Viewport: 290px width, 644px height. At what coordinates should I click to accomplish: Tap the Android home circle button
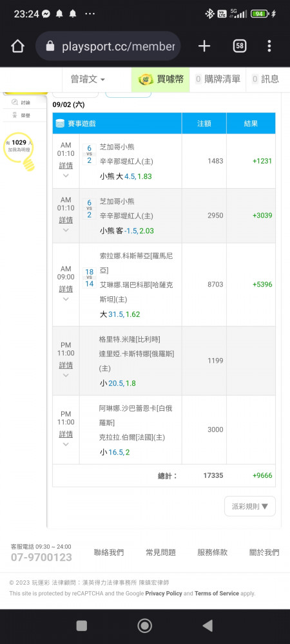[144, 625]
